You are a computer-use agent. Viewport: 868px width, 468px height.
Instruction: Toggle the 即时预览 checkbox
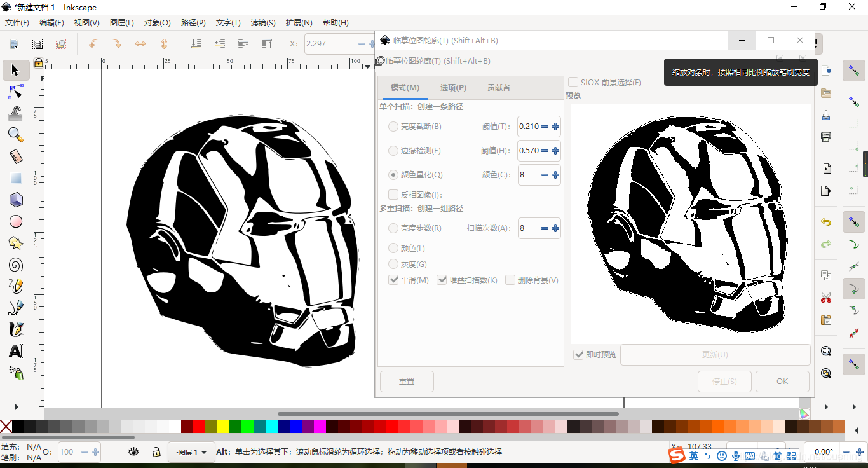tap(578, 354)
